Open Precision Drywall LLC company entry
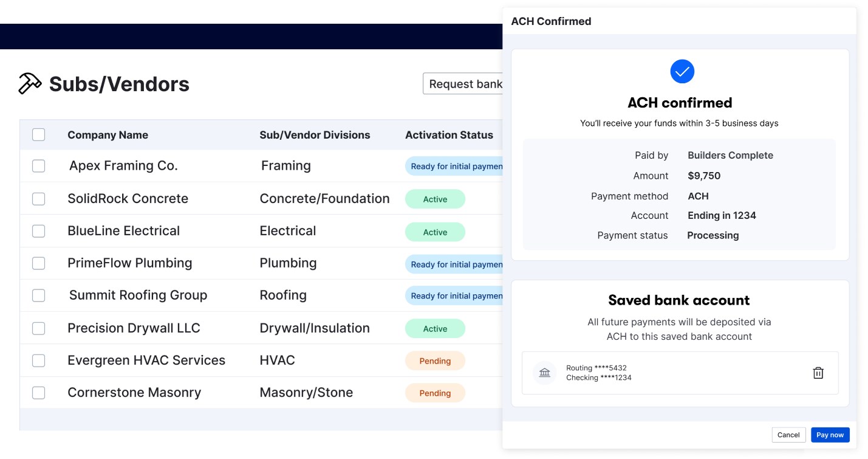 coord(134,328)
